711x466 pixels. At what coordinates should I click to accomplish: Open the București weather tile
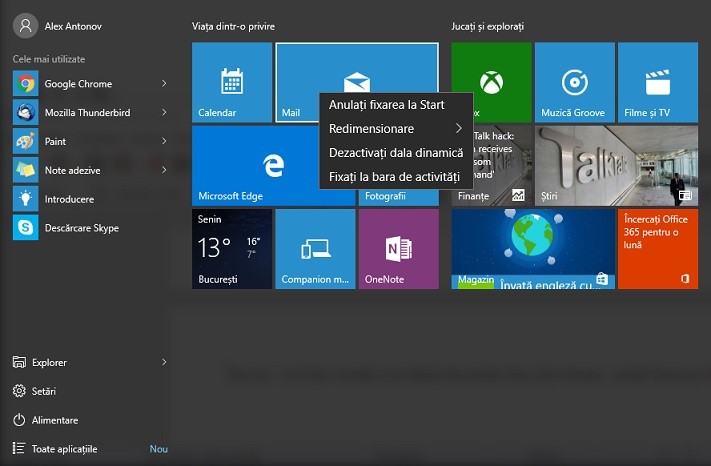coord(232,249)
